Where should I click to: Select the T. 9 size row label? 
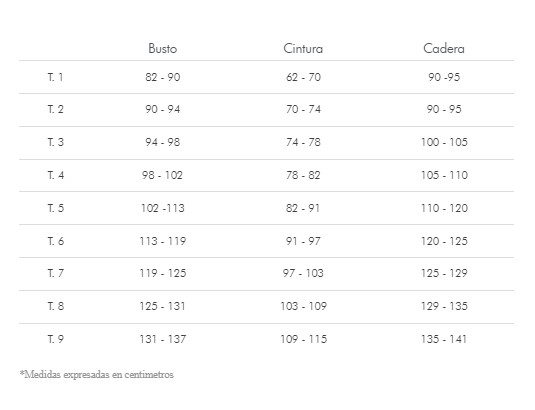pos(56,339)
